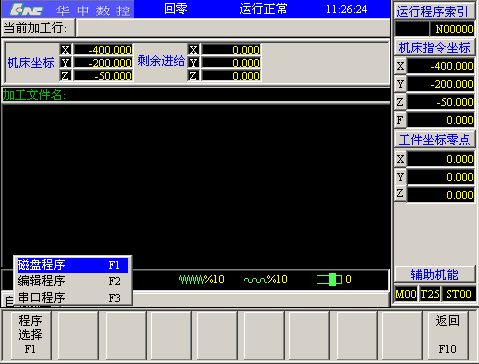Click the T25 tool number indicator

click(429, 294)
